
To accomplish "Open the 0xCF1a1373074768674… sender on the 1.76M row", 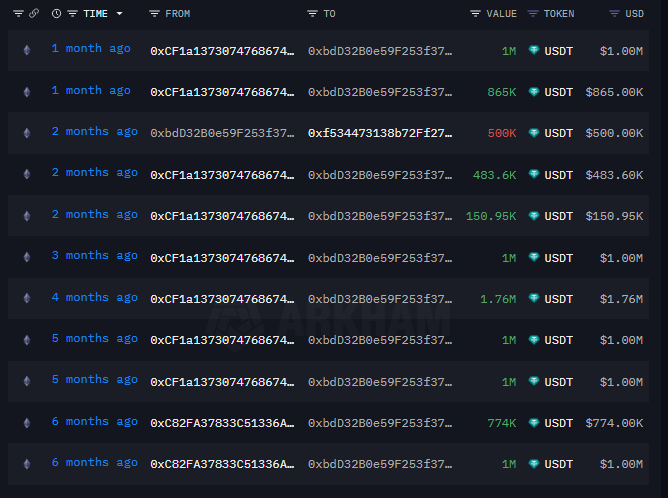I will coord(222,299).
